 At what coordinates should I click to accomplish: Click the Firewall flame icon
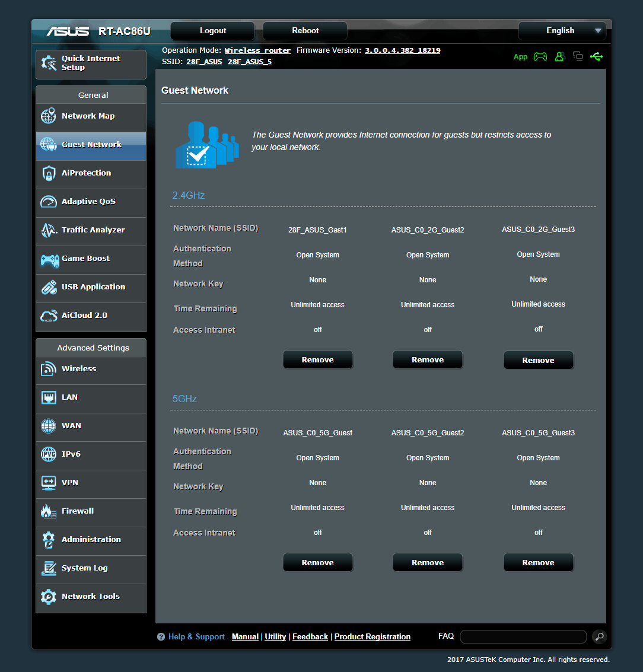tap(49, 511)
